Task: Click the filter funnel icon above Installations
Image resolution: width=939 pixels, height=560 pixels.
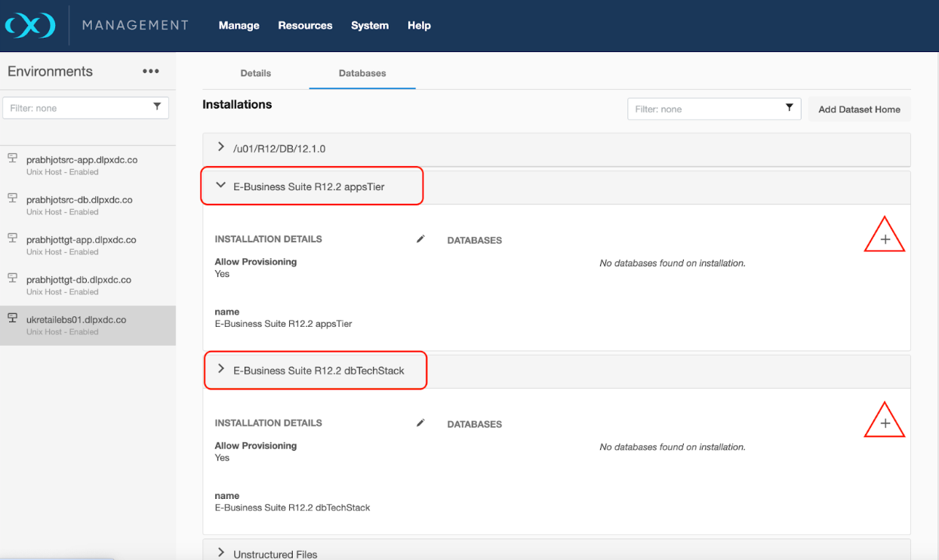Action: coord(789,108)
